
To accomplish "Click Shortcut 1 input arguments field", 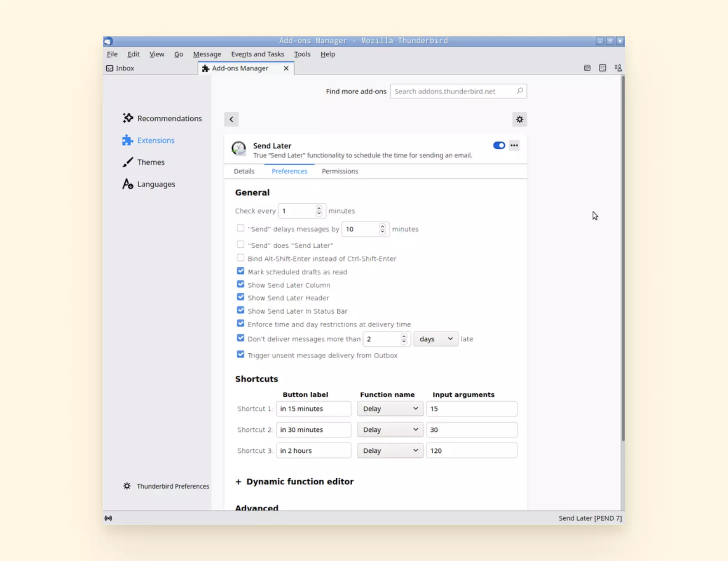I will point(472,409).
